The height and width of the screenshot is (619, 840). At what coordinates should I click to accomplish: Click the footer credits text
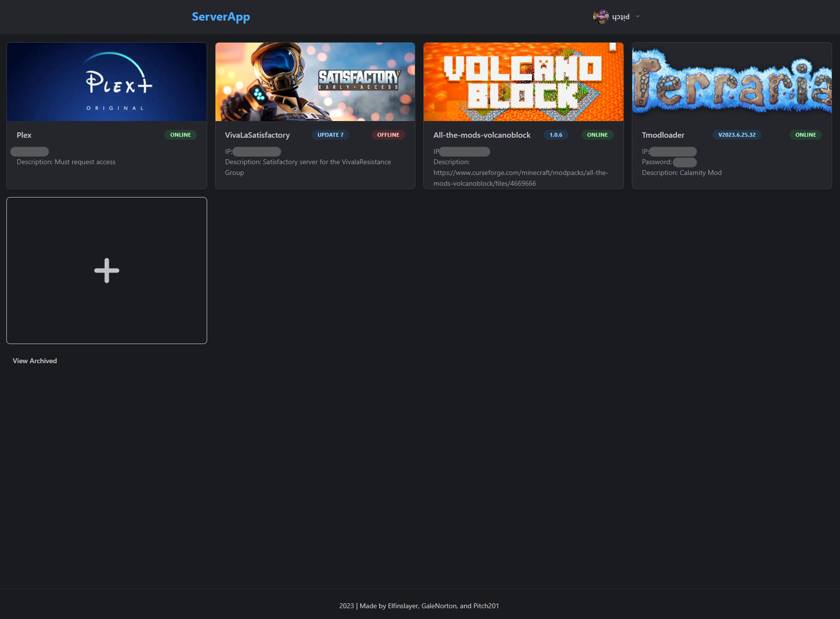(419, 606)
